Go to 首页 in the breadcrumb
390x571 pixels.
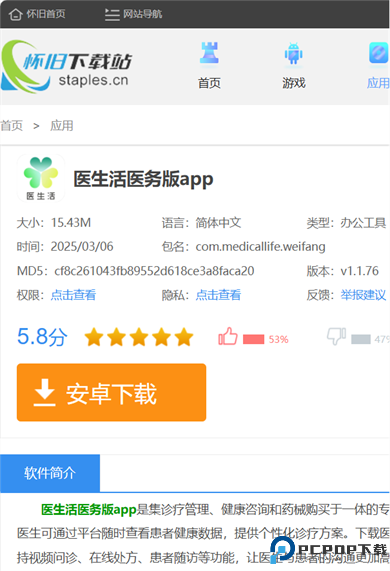pos(12,126)
